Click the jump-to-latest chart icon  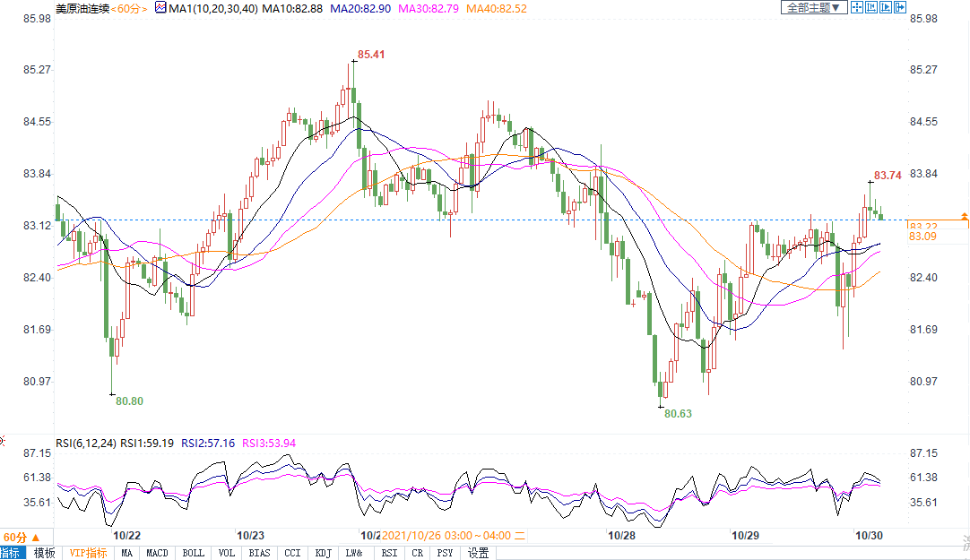point(886,7)
